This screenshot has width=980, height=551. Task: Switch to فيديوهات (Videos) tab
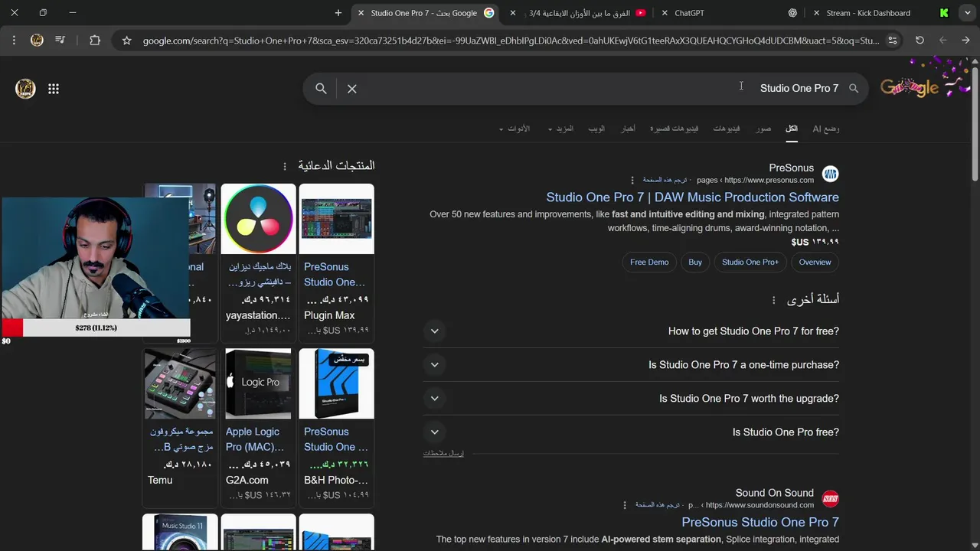tap(727, 129)
